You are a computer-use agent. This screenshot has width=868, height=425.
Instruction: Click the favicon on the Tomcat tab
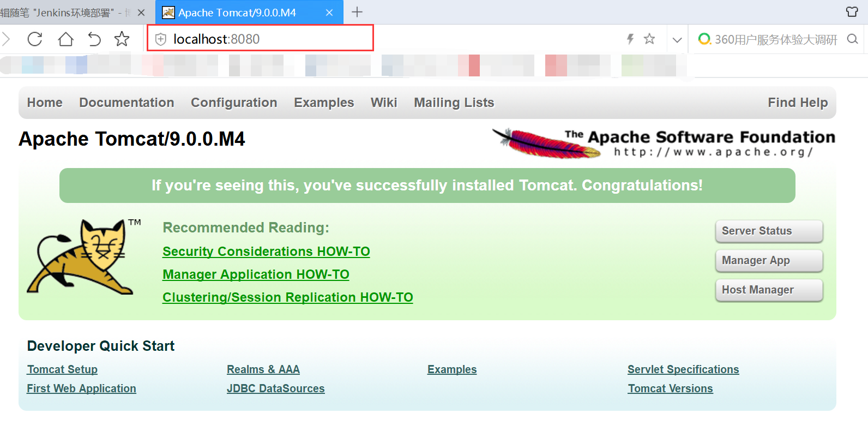click(168, 13)
